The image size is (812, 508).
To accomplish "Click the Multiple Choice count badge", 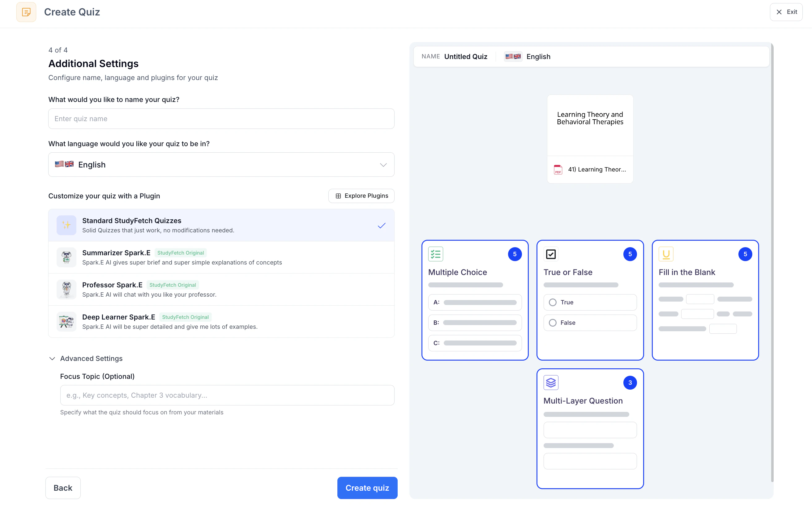I will [515, 254].
